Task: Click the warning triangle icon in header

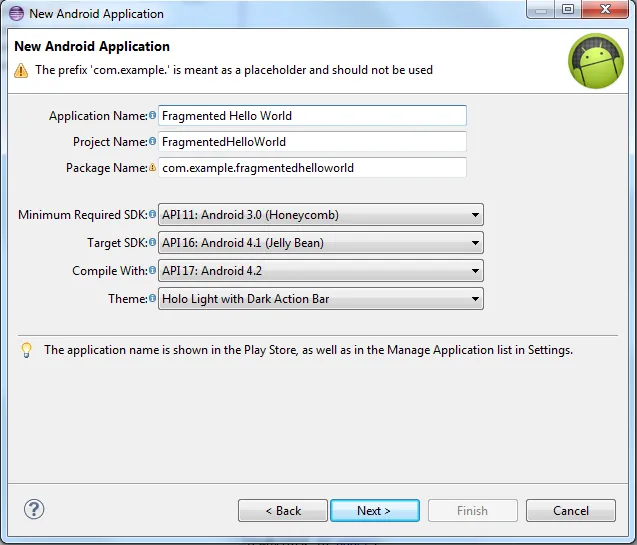Action: (21, 70)
